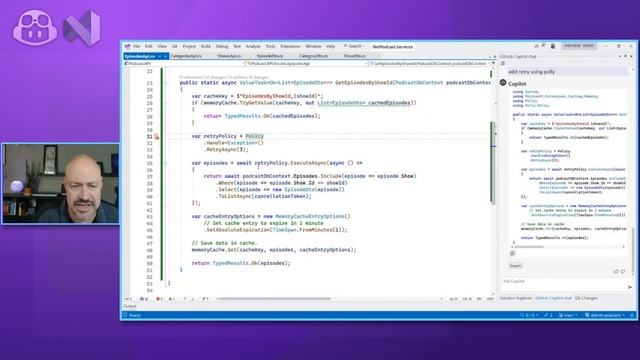Image resolution: width=640 pixels, height=360 pixels.
Task: Open the Test menu
Action: [237, 47]
